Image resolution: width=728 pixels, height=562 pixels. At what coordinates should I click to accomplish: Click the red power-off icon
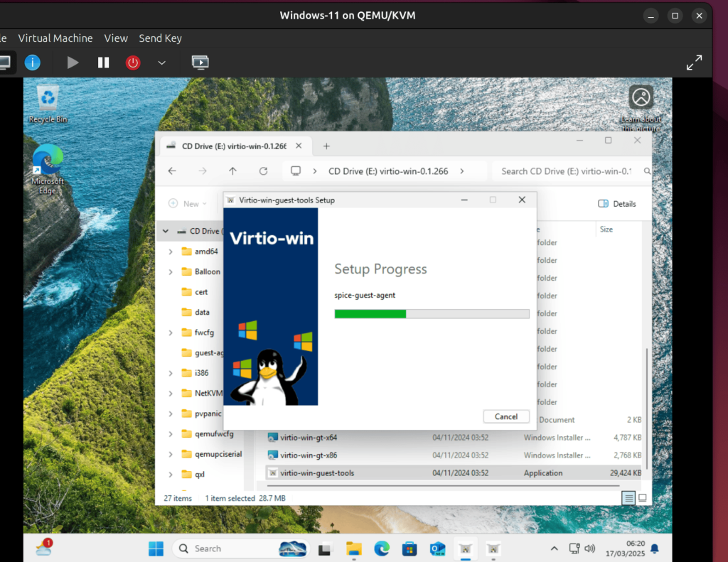132,63
